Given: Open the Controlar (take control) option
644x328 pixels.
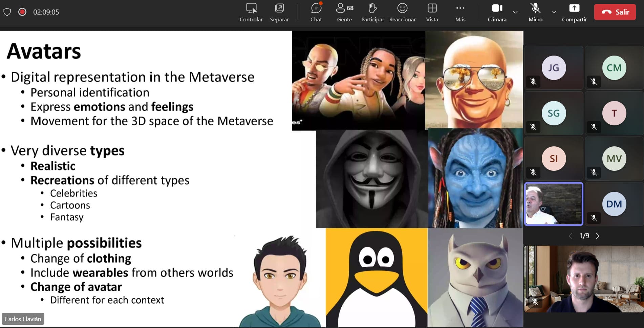Looking at the screenshot, I should pos(251,13).
